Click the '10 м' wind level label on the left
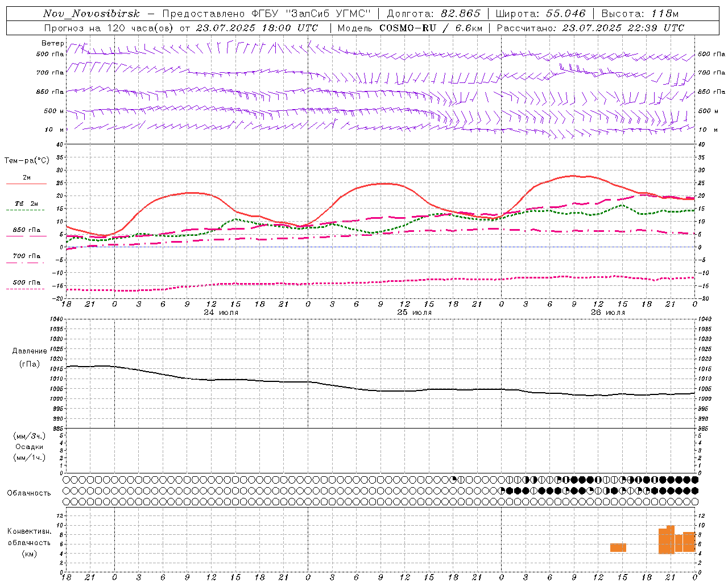Image resolution: width=728 pixels, height=582 pixels. pyautogui.click(x=55, y=130)
